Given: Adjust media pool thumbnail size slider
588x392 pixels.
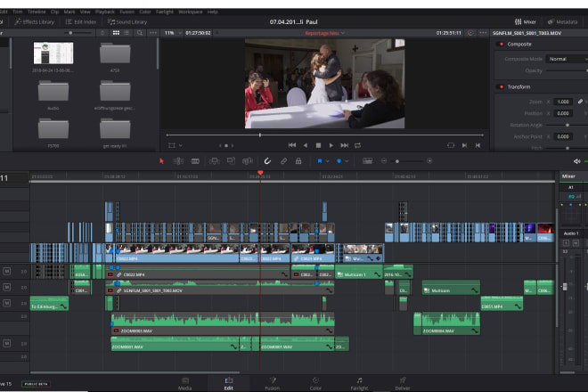Looking at the screenshot, I should [x=70, y=33].
